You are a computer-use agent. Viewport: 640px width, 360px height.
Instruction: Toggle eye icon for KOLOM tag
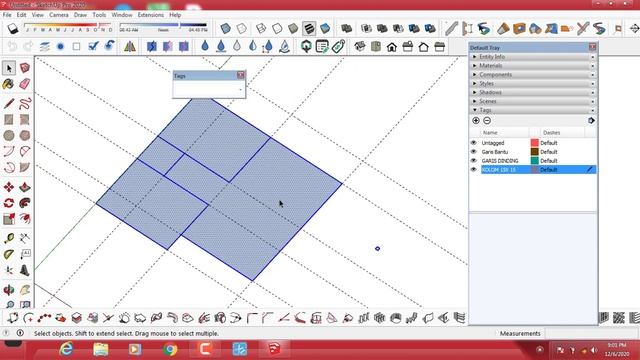[x=473, y=169]
